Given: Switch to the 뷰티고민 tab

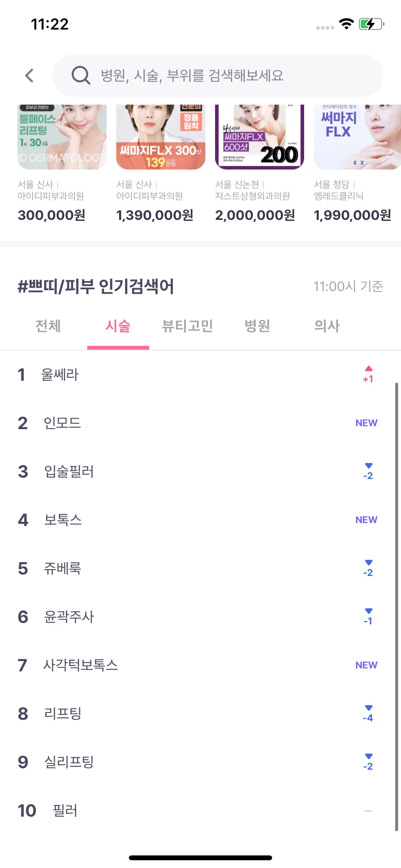Looking at the screenshot, I should pos(187,326).
